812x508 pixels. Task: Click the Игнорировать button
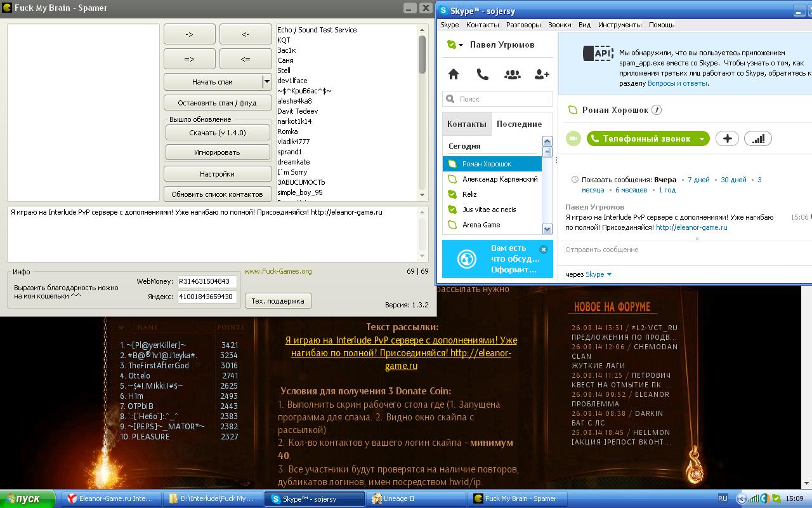tap(218, 152)
